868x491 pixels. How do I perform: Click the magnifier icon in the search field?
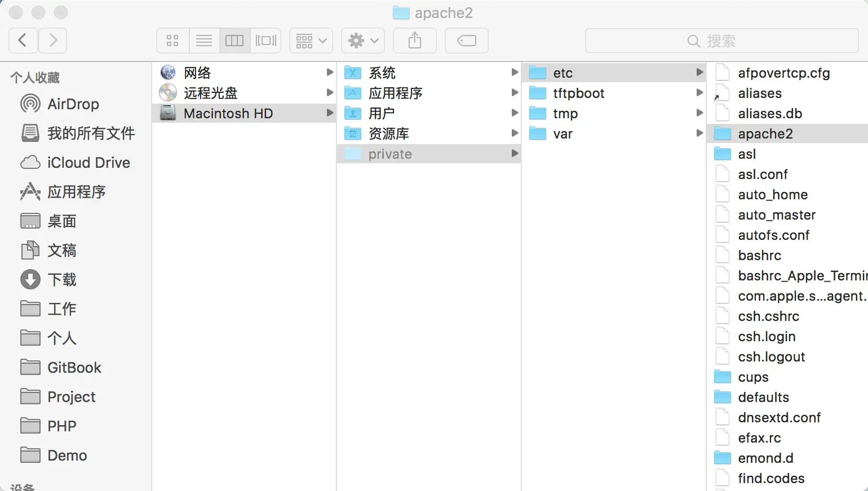point(693,41)
